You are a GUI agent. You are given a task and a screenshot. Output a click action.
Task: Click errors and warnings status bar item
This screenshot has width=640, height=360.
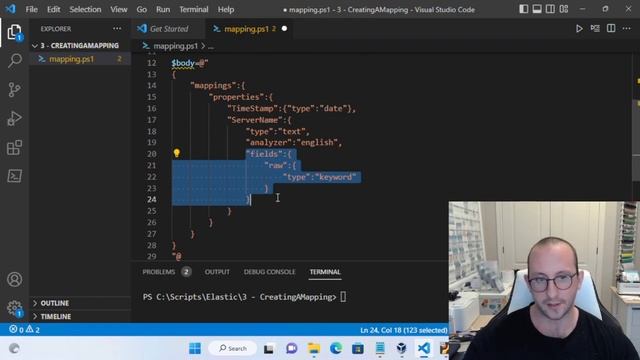pos(24,329)
